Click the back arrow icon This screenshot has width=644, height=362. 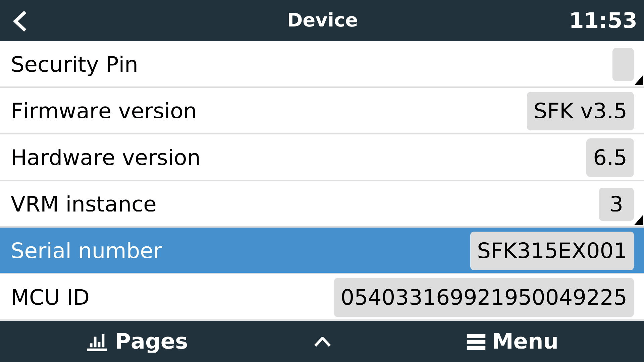(20, 21)
